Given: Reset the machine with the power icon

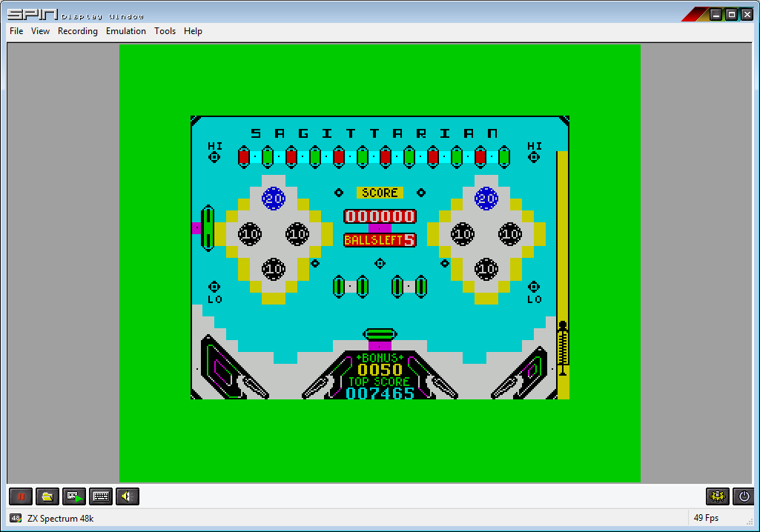Looking at the screenshot, I should click(x=744, y=496).
